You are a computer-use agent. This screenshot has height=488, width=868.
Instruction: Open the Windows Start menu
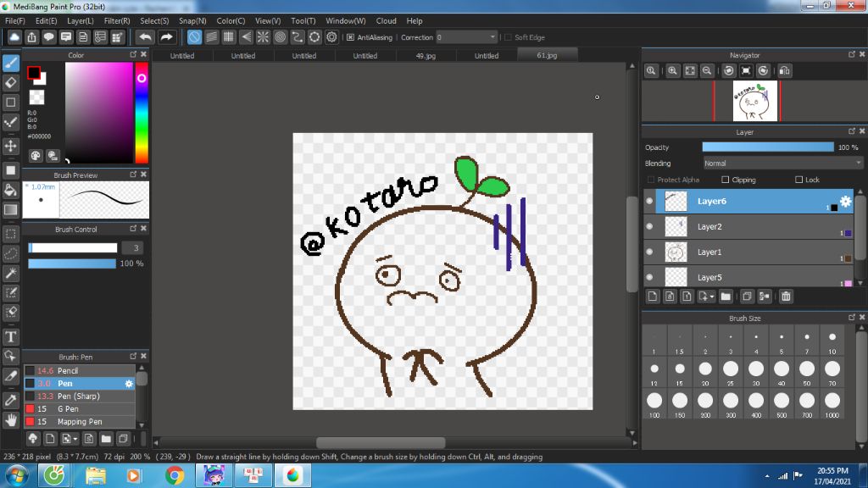[x=17, y=476]
